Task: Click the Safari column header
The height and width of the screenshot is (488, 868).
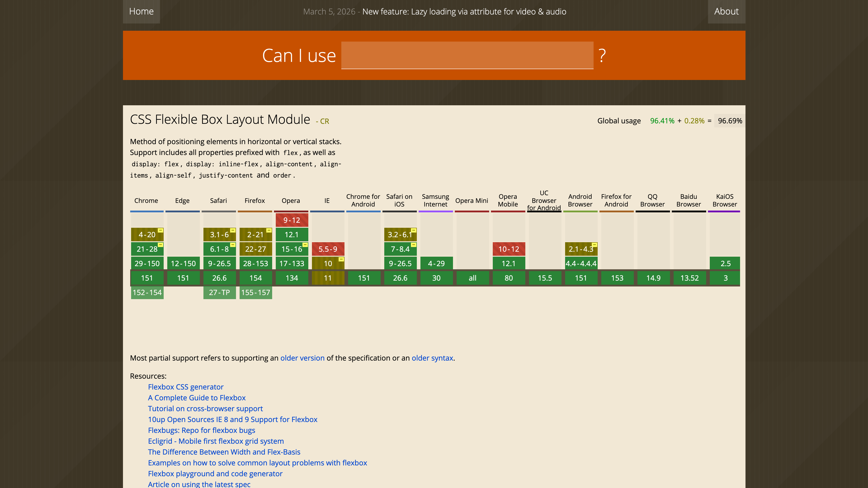Action: tap(218, 201)
